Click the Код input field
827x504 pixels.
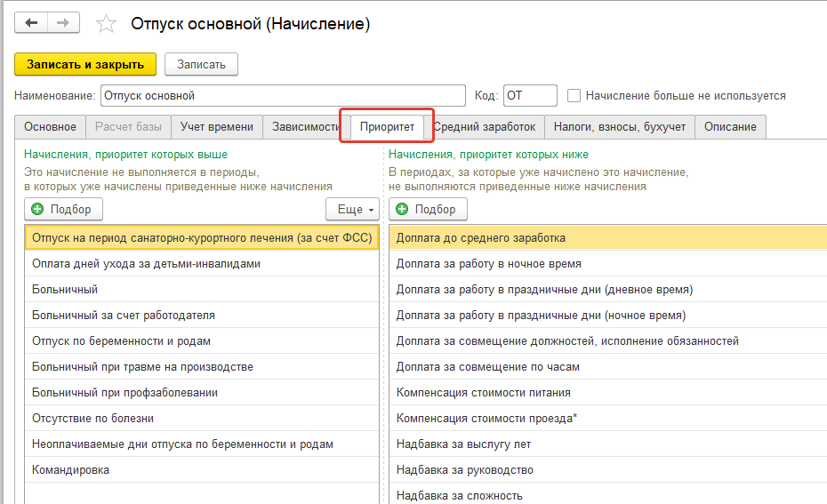pos(530,95)
